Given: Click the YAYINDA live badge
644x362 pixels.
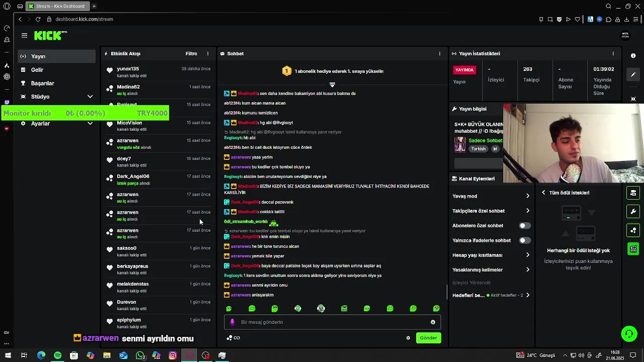Looking at the screenshot, I should [x=464, y=70].
